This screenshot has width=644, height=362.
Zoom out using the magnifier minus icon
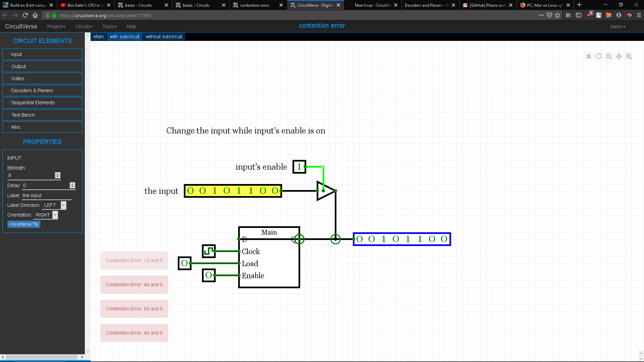[x=609, y=56]
